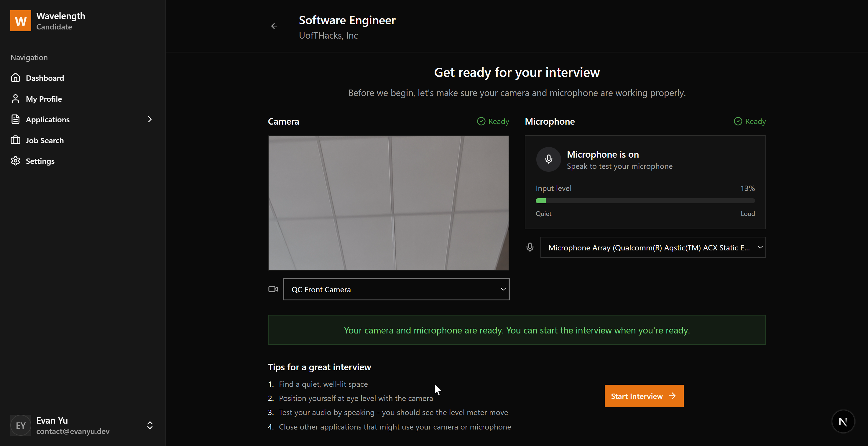Click the EY user avatar

pos(21,425)
